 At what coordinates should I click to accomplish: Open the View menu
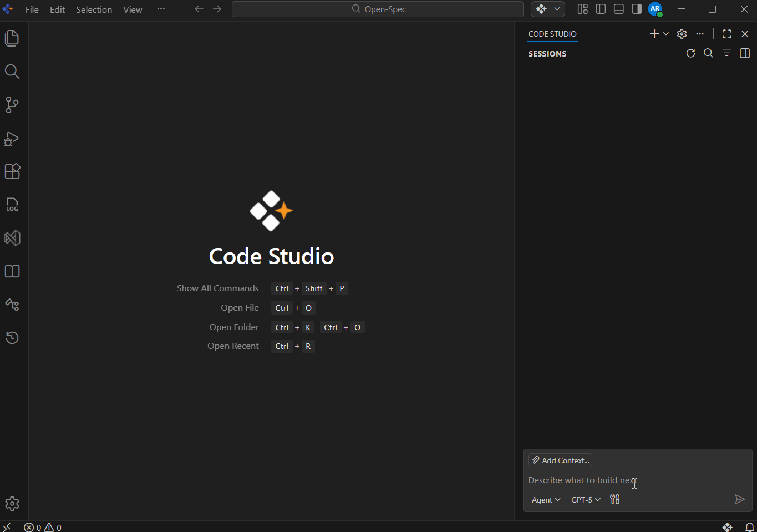(133, 9)
